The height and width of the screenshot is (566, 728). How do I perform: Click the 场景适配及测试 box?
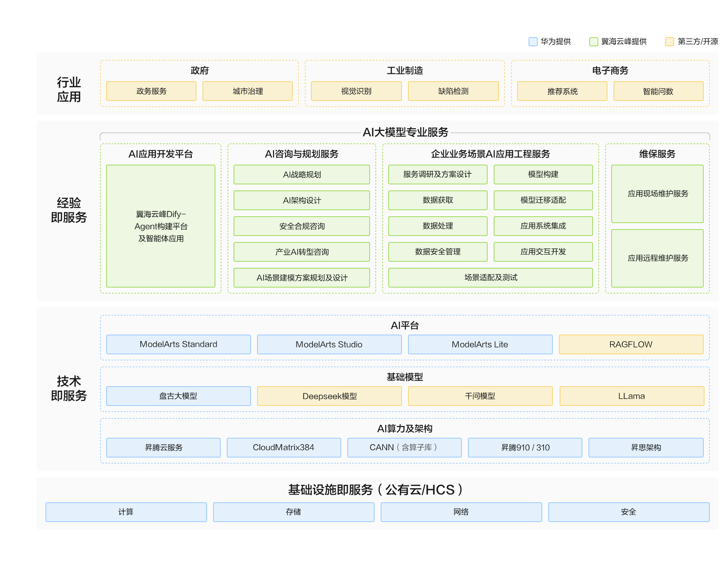point(491,278)
